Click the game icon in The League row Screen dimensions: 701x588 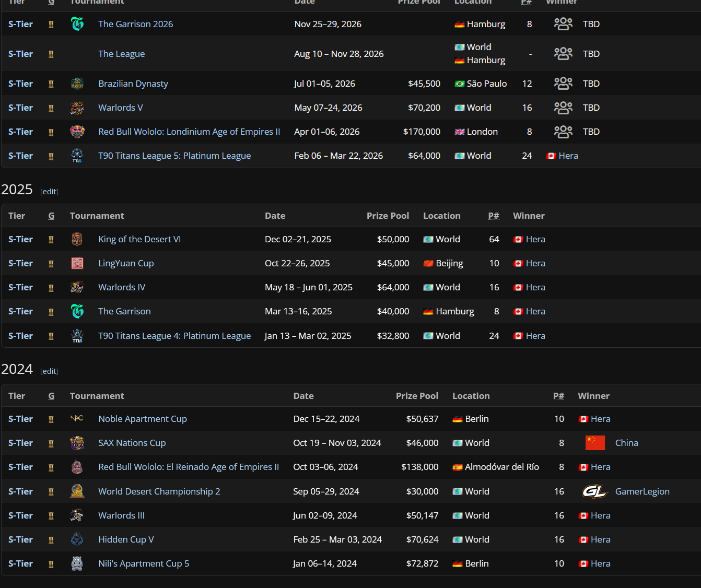tap(51, 54)
